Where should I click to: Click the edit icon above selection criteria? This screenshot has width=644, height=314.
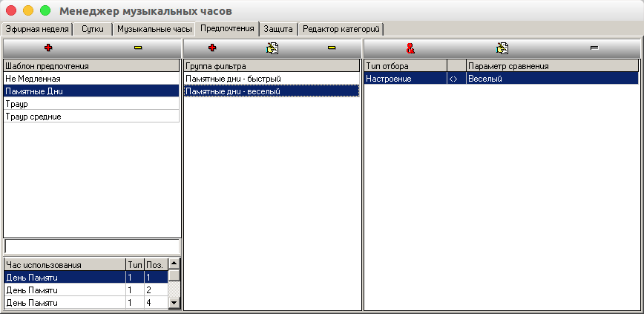[502, 48]
